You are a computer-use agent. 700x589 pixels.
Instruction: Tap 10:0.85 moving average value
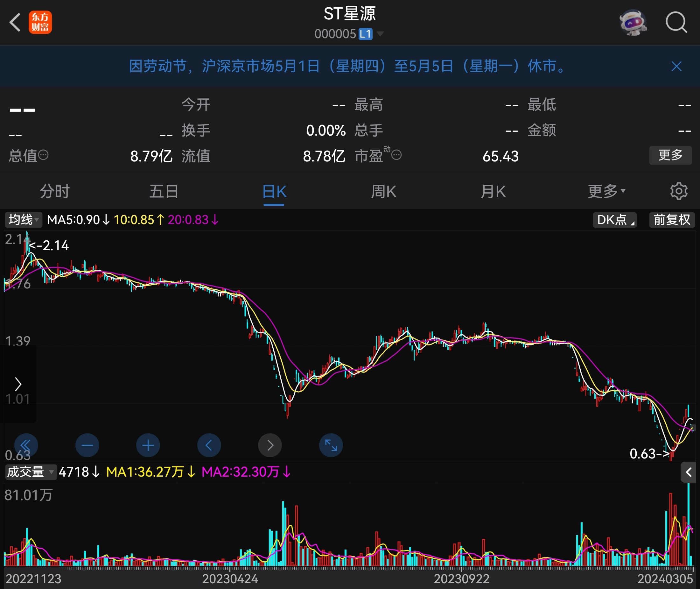click(x=139, y=220)
